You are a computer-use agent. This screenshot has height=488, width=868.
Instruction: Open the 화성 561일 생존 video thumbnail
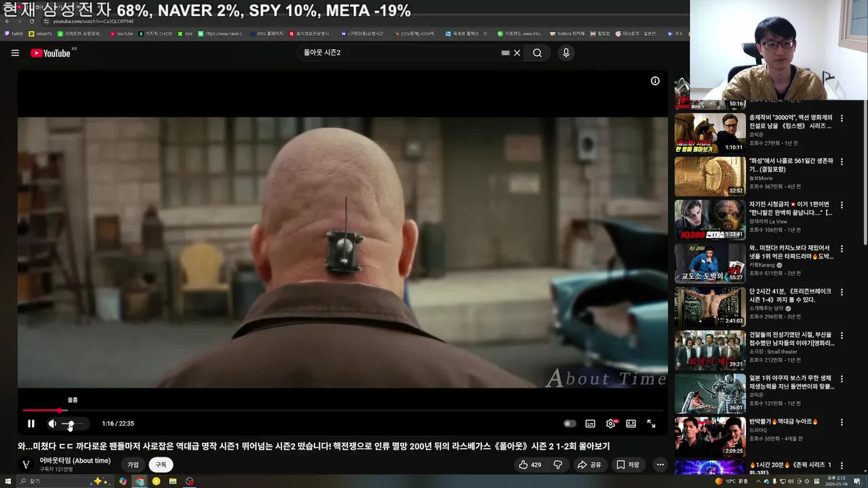[710, 176]
